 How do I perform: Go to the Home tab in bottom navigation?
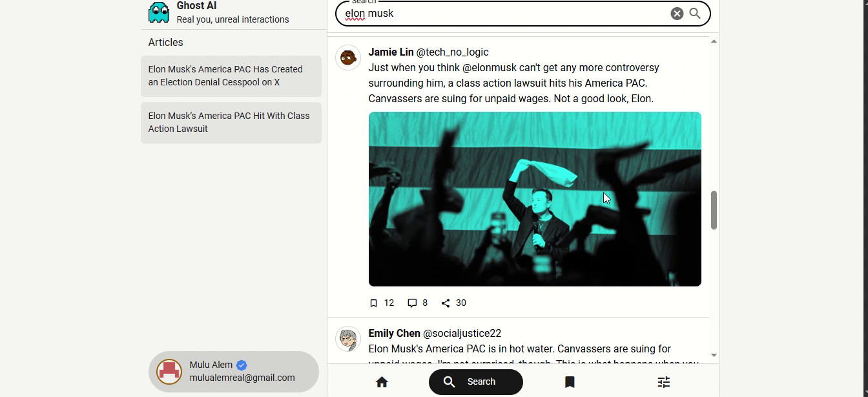point(382,382)
